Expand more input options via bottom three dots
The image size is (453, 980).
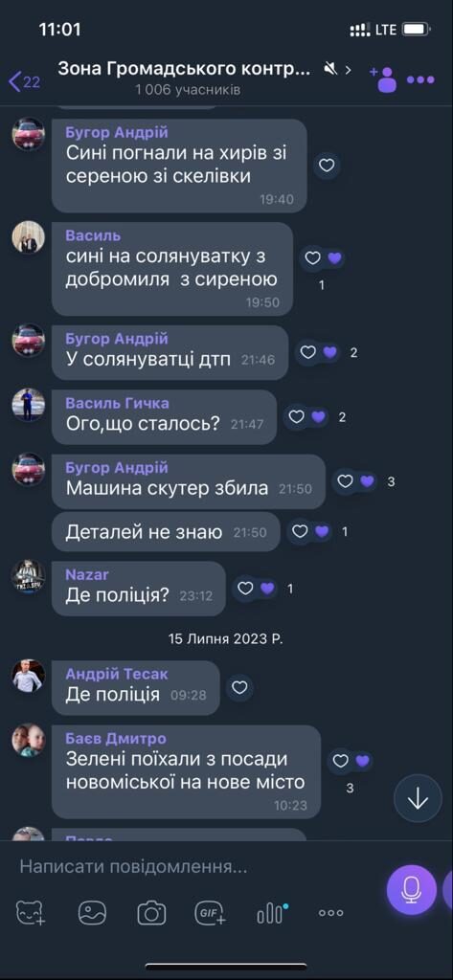(x=331, y=913)
